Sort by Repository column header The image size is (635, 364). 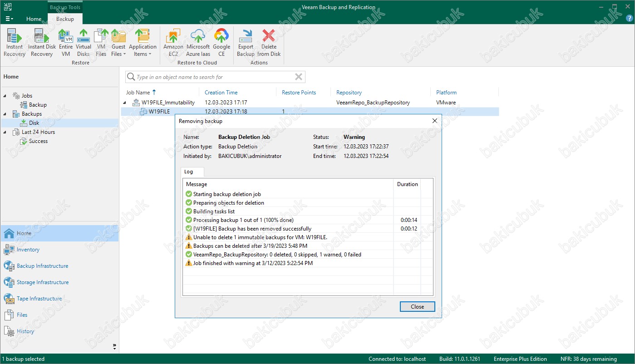(349, 93)
